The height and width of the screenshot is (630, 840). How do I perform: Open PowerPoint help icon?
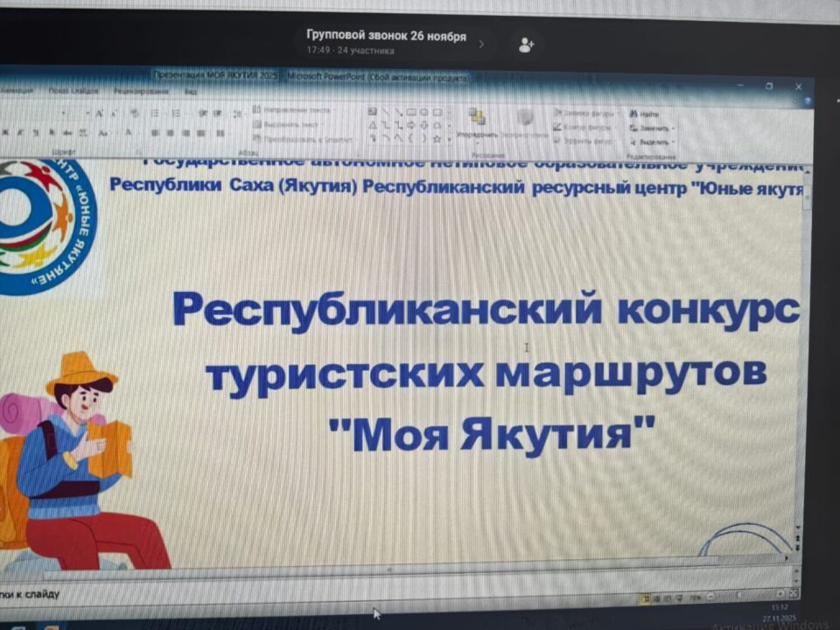tap(808, 101)
